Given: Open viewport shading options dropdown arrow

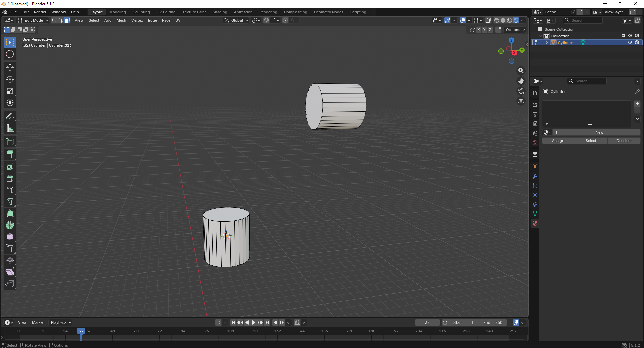Looking at the screenshot, I should tap(522, 20).
